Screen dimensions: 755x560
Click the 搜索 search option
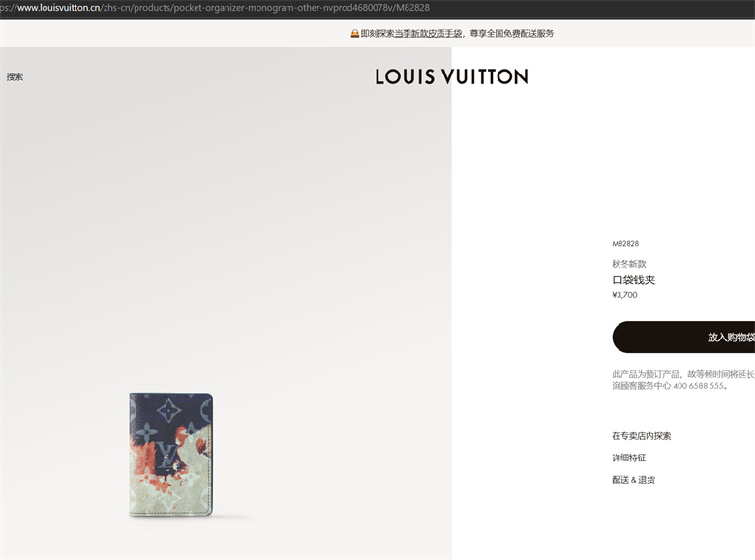coord(15,77)
